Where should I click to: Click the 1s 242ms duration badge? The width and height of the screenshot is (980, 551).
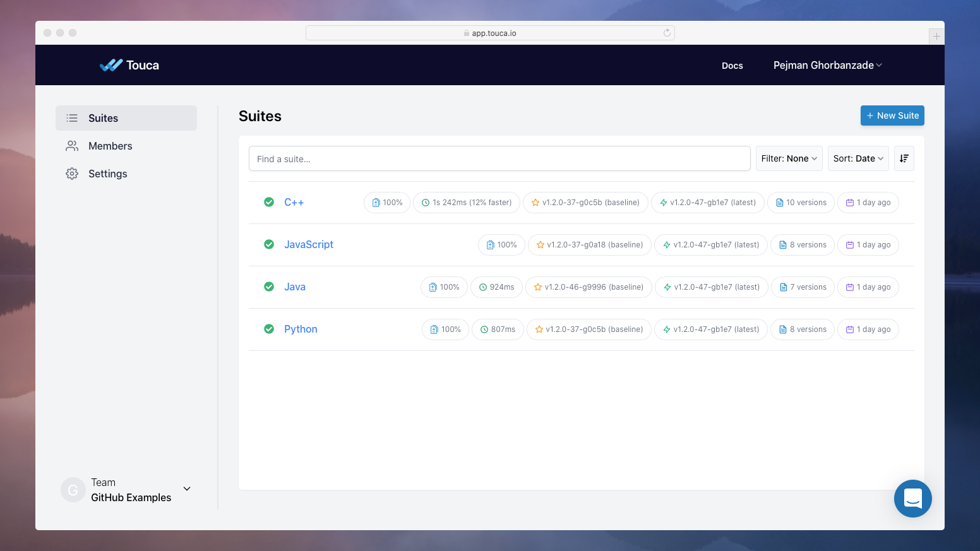pos(467,203)
